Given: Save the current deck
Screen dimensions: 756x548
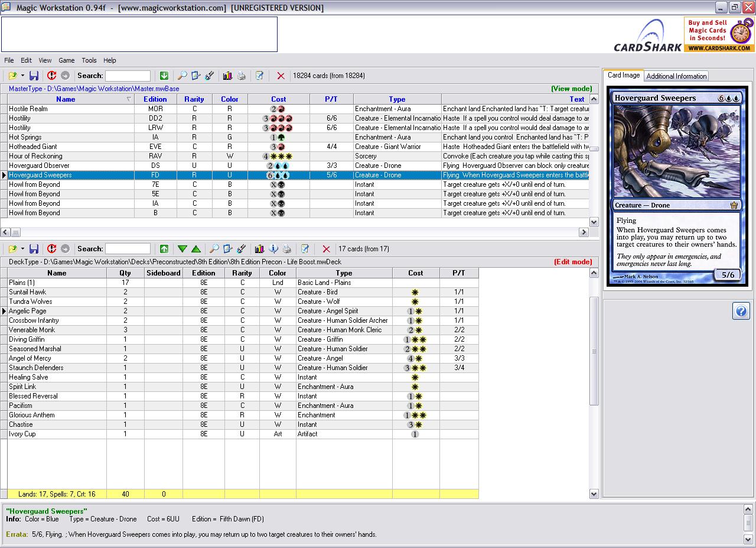Looking at the screenshot, I should coord(34,249).
